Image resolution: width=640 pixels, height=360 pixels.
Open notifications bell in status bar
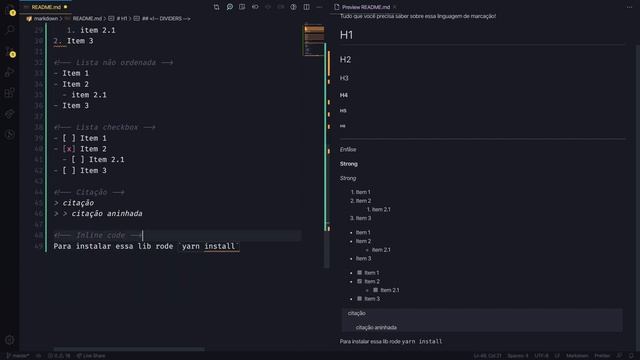coord(631,356)
